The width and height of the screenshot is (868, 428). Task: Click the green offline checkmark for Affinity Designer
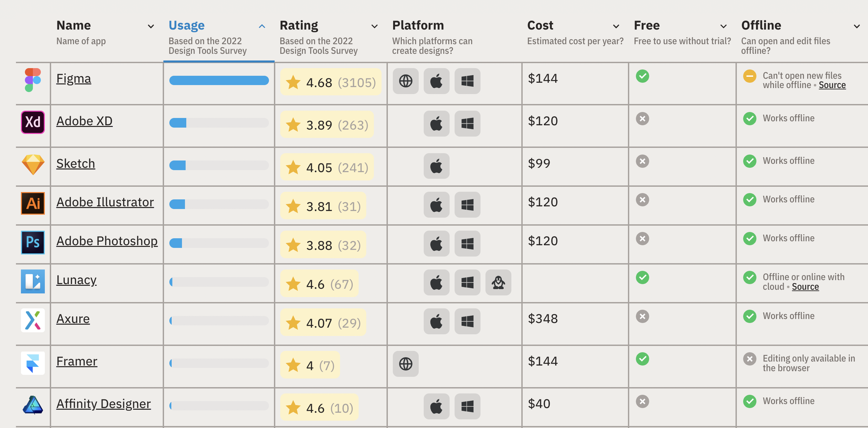(x=749, y=401)
